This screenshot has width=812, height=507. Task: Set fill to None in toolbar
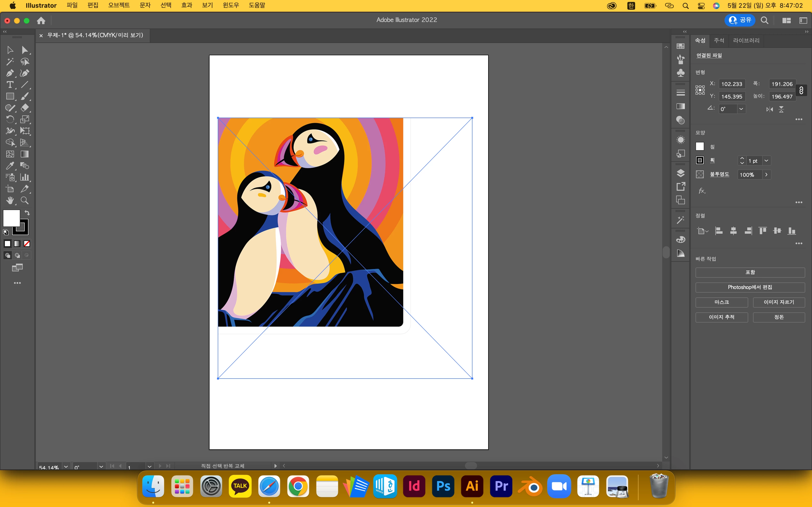(27, 244)
